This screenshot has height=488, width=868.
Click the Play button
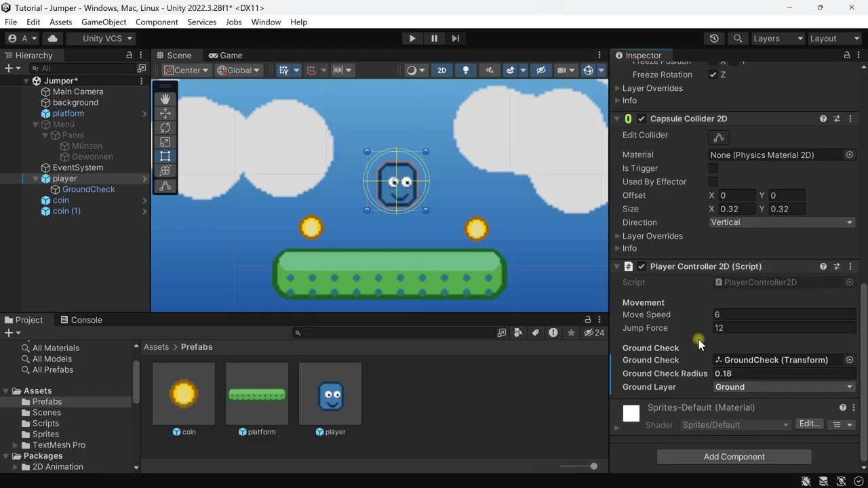412,39
